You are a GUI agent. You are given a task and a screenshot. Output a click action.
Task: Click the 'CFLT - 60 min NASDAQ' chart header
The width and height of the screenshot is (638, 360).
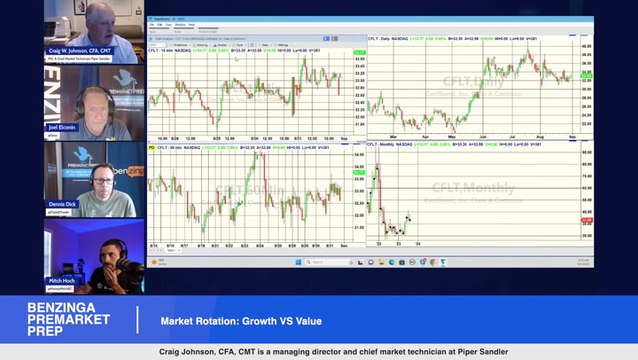179,148
